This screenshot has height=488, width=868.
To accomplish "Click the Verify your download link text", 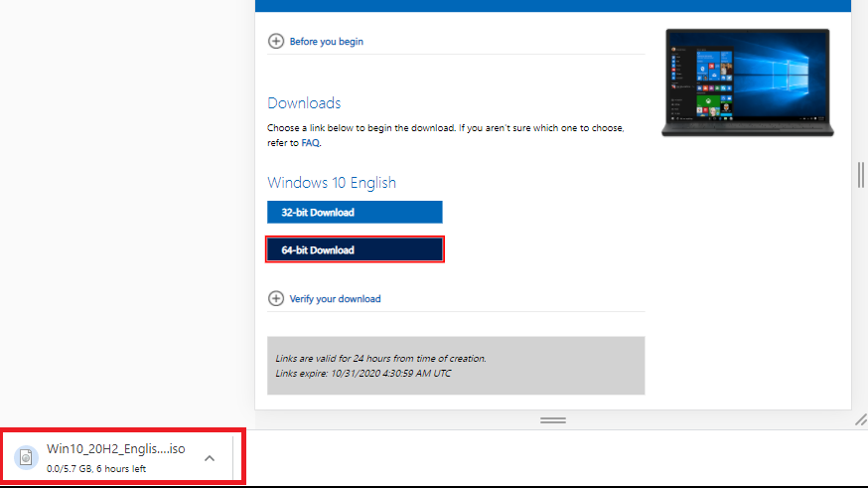I will [335, 299].
